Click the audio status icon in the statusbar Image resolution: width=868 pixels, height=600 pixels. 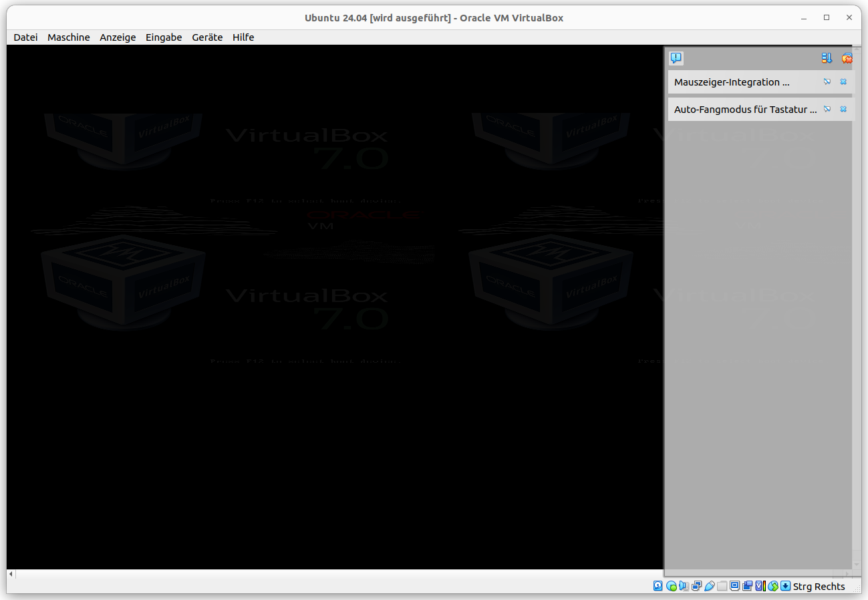coord(683,586)
